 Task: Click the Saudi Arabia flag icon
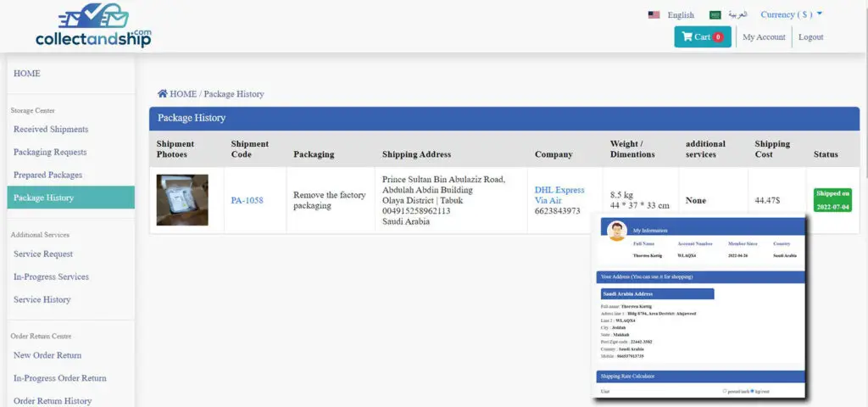coord(715,15)
